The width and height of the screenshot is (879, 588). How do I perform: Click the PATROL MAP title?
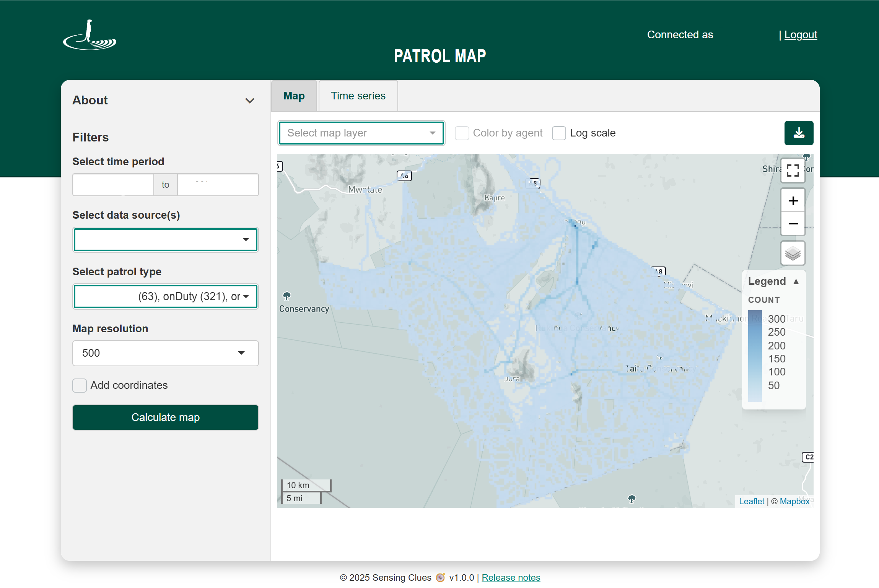click(x=439, y=56)
